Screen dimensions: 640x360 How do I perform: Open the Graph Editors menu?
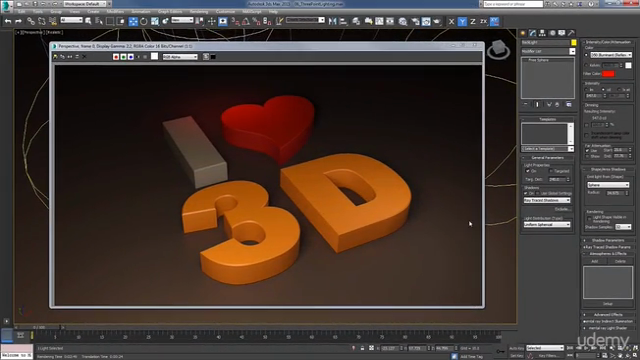coord(170,11)
